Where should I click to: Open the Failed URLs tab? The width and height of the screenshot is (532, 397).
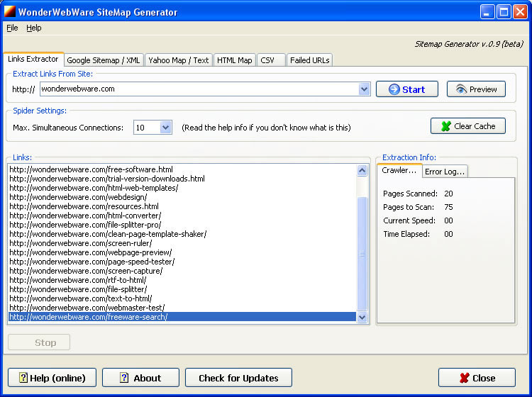pyautogui.click(x=309, y=60)
